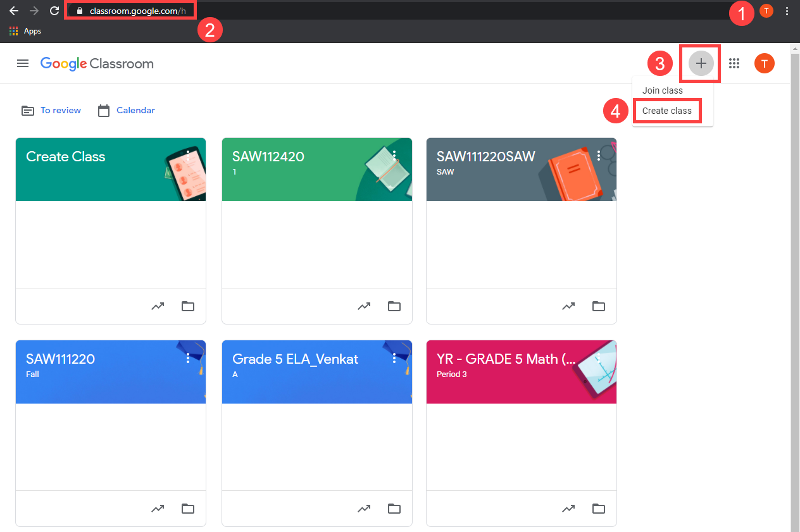Image resolution: width=800 pixels, height=532 pixels.
Task: Reload the page
Action: pyautogui.click(x=54, y=11)
